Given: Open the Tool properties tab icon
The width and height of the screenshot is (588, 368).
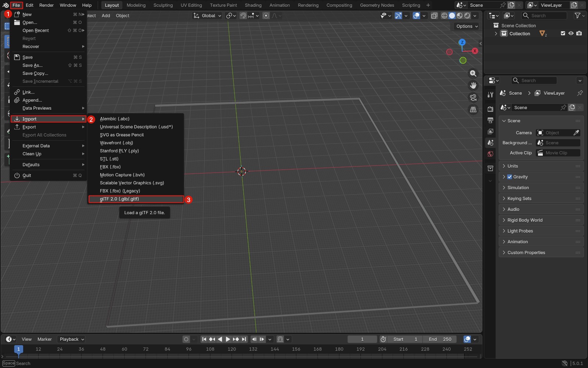Looking at the screenshot, I should (490, 95).
